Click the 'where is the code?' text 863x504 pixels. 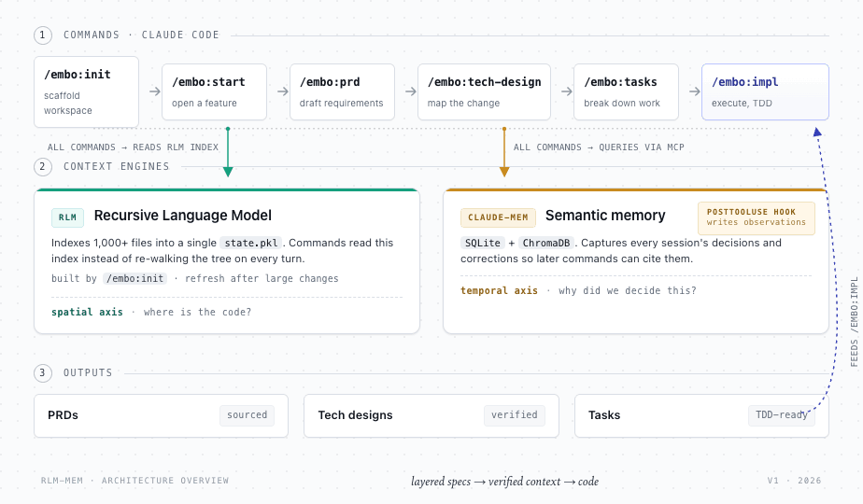[x=198, y=312]
